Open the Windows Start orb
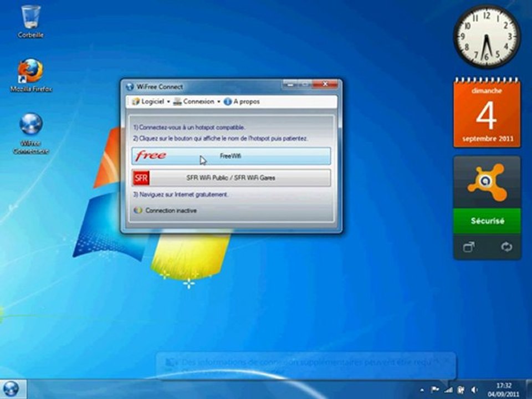 pos(11,389)
